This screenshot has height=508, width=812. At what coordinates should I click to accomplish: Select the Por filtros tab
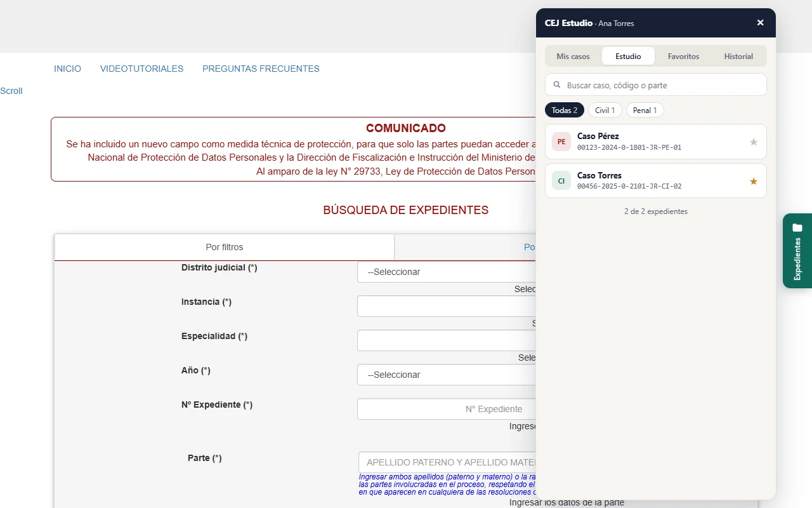pyautogui.click(x=225, y=247)
